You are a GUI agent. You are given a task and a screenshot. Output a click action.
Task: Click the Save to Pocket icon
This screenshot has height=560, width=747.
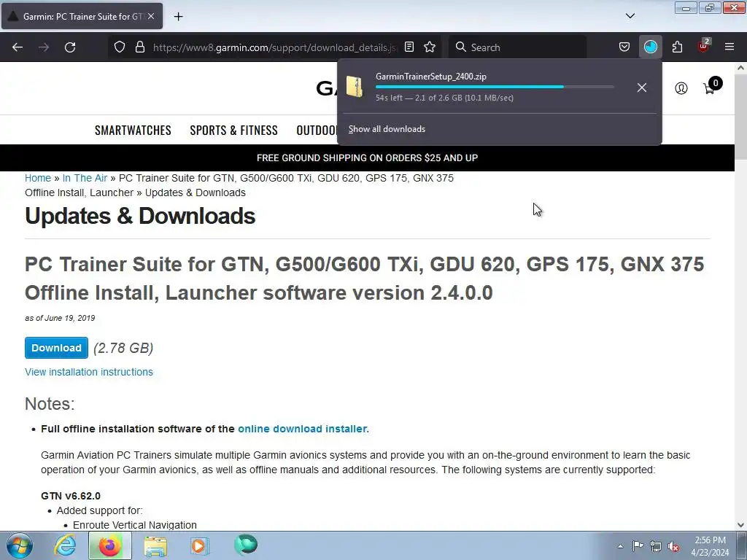pos(624,47)
